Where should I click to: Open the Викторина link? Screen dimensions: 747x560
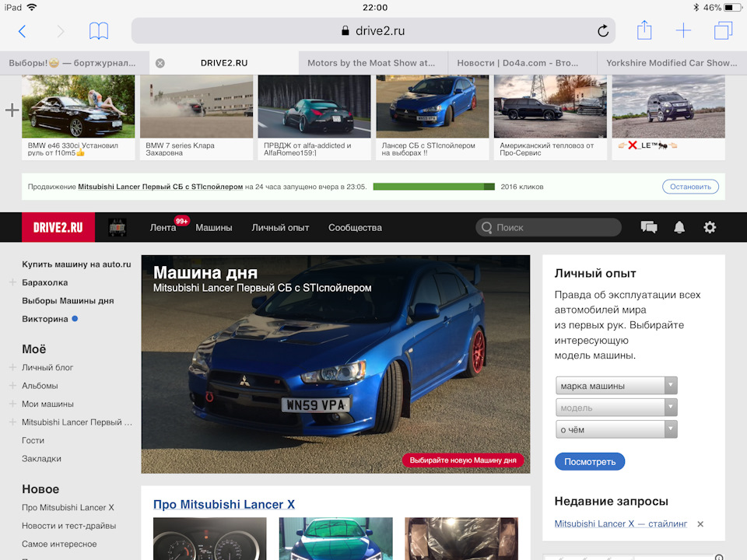click(45, 319)
